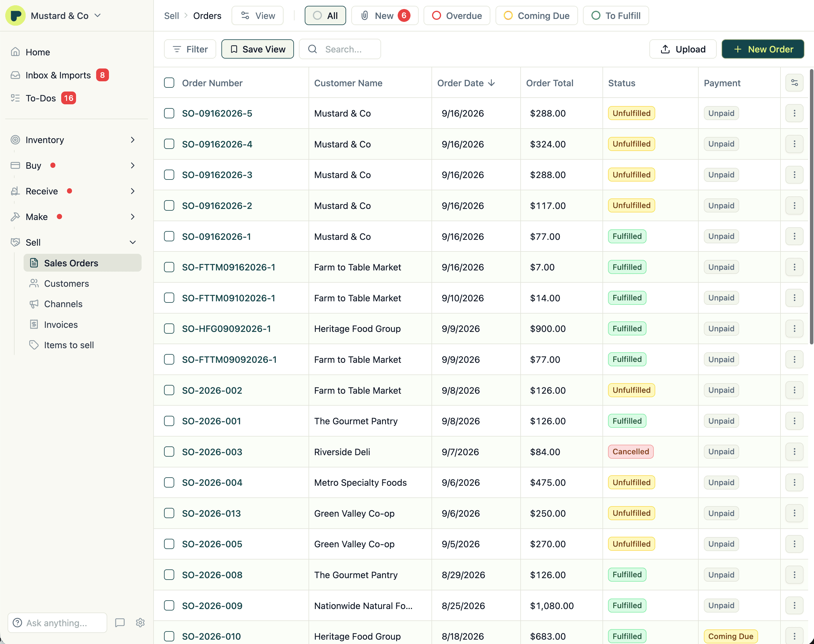Open order SO-2026-004 link
This screenshot has height=644, width=814.
212,483
